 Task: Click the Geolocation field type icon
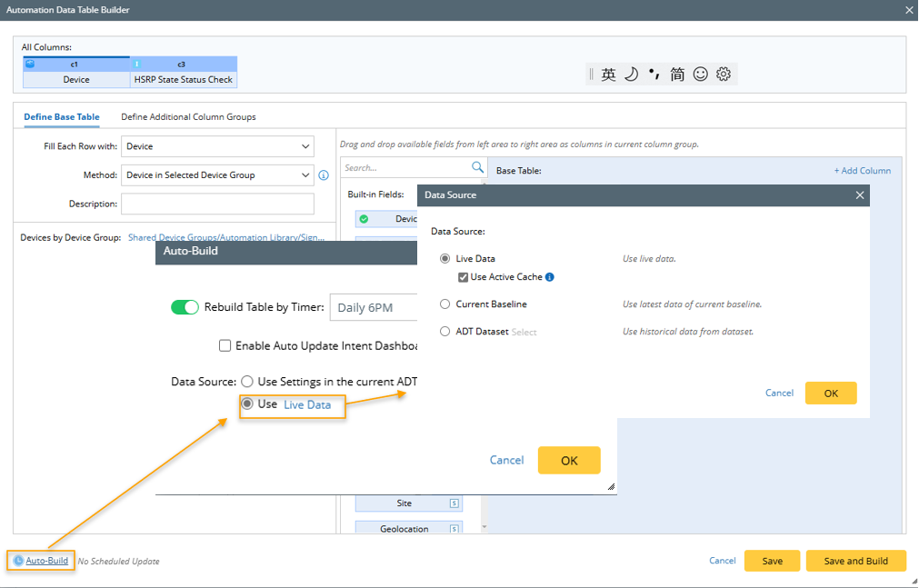point(455,529)
